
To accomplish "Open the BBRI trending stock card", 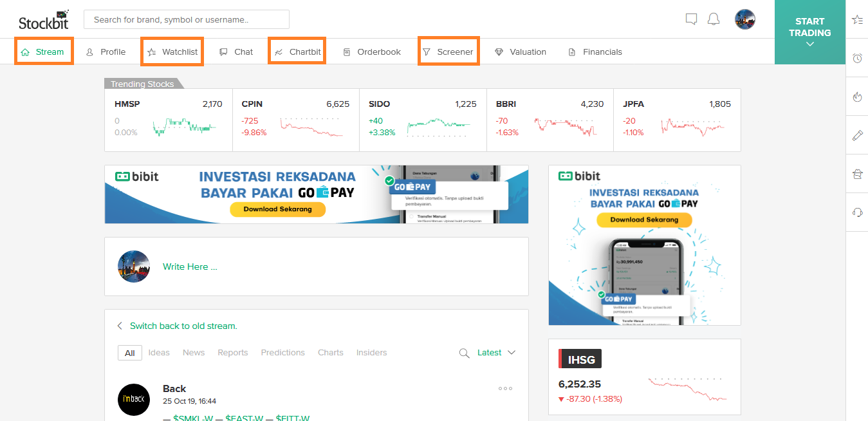I will [x=549, y=120].
